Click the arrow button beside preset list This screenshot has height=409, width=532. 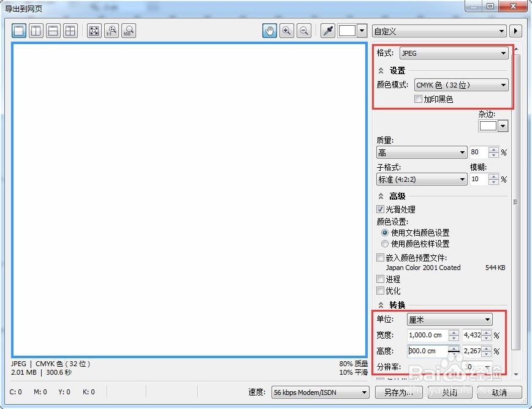click(515, 31)
